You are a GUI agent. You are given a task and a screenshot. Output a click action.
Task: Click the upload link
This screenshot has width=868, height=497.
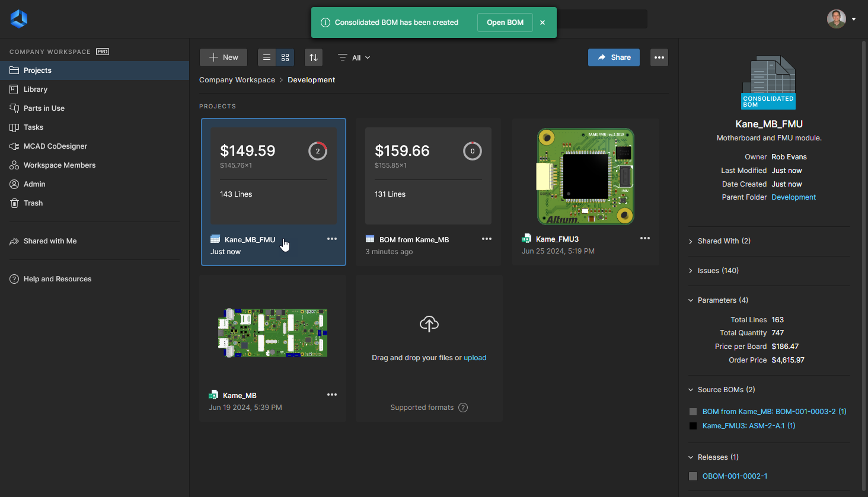[475, 358]
